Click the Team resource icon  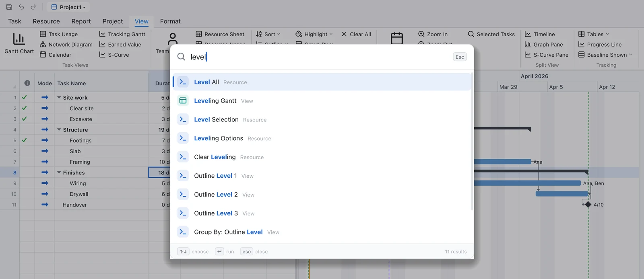coord(173,39)
